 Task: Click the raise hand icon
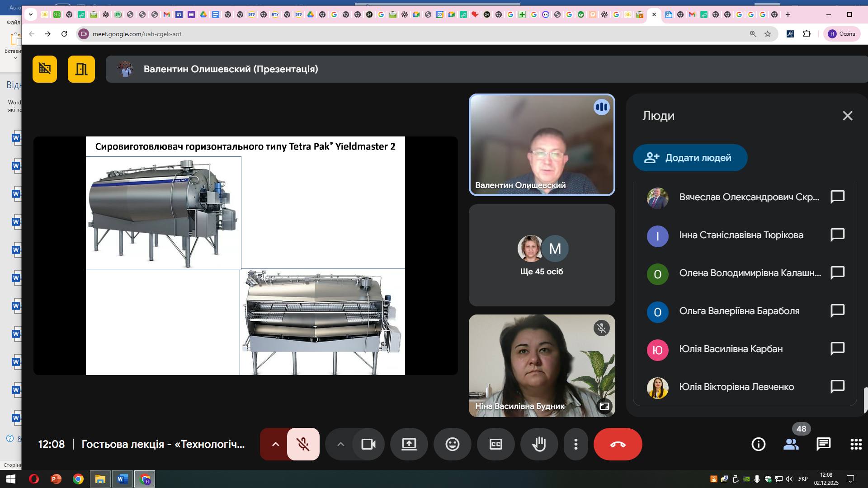point(539,444)
